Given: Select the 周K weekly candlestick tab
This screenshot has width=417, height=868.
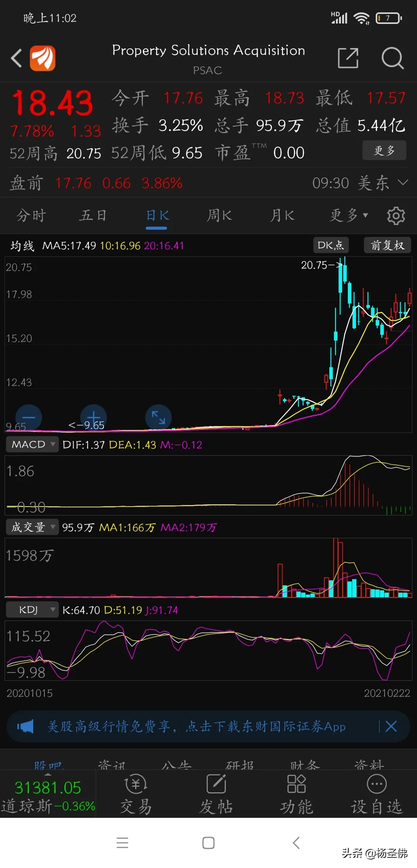Looking at the screenshot, I should click(219, 215).
